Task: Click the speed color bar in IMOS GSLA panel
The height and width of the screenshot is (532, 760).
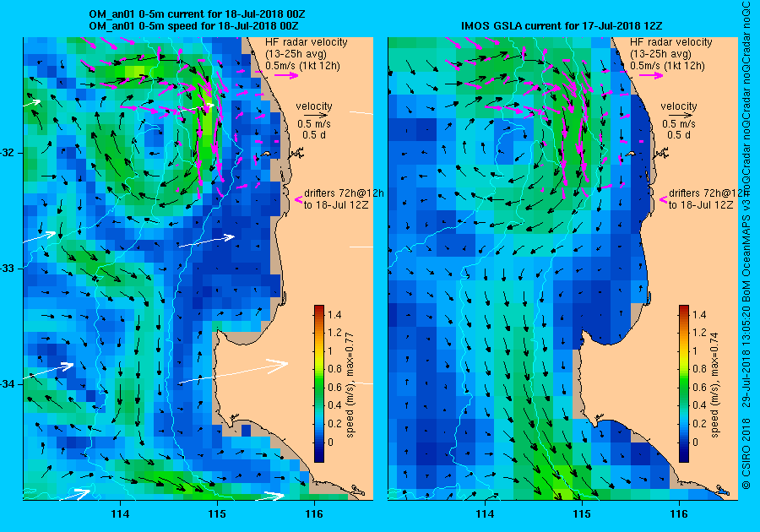Action: (684, 383)
